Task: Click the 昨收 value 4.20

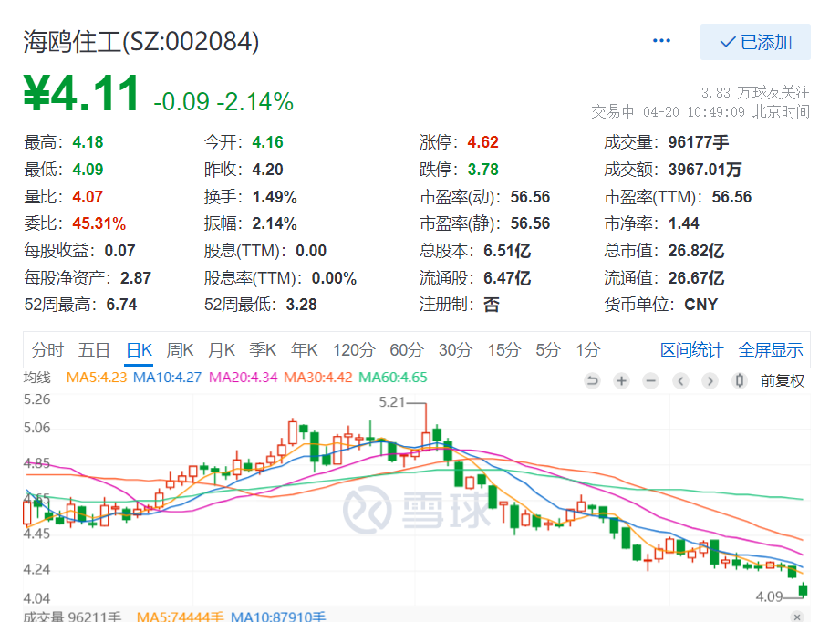Action: tap(268, 170)
